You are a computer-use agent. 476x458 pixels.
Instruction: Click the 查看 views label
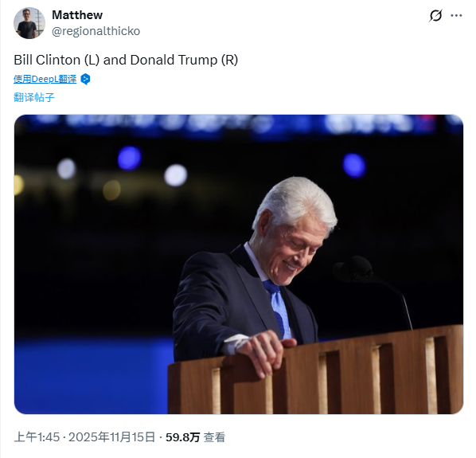(x=214, y=437)
